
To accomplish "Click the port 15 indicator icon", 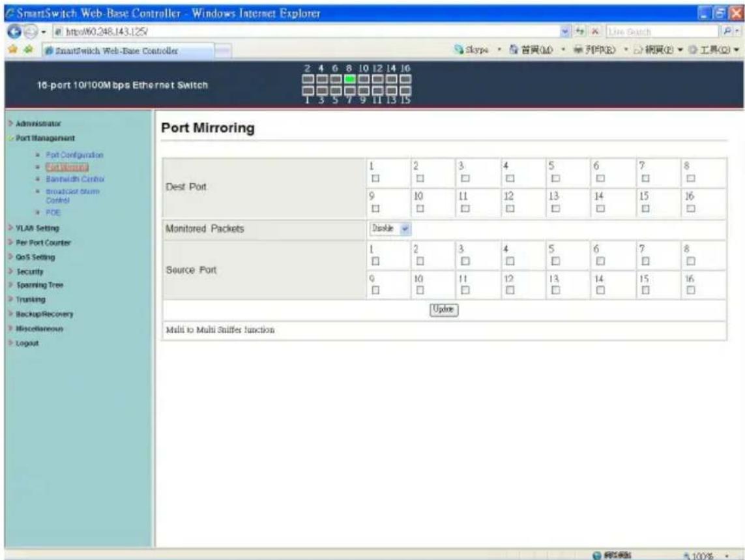I will (x=405, y=91).
